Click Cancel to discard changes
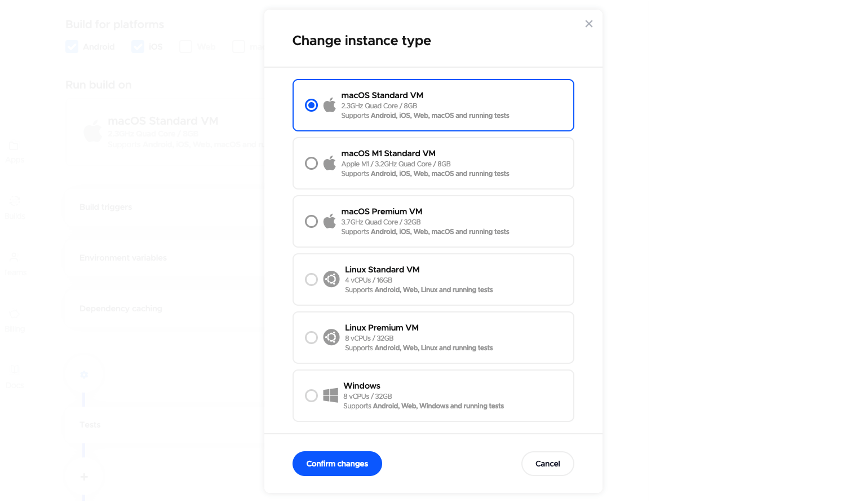868x502 pixels. tap(547, 463)
